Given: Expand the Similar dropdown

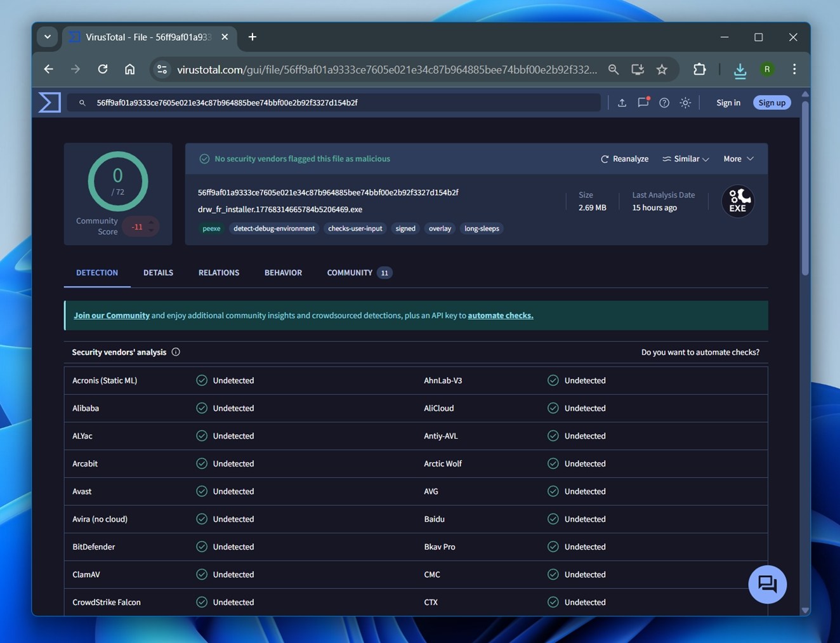Looking at the screenshot, I should click(686, 159).
